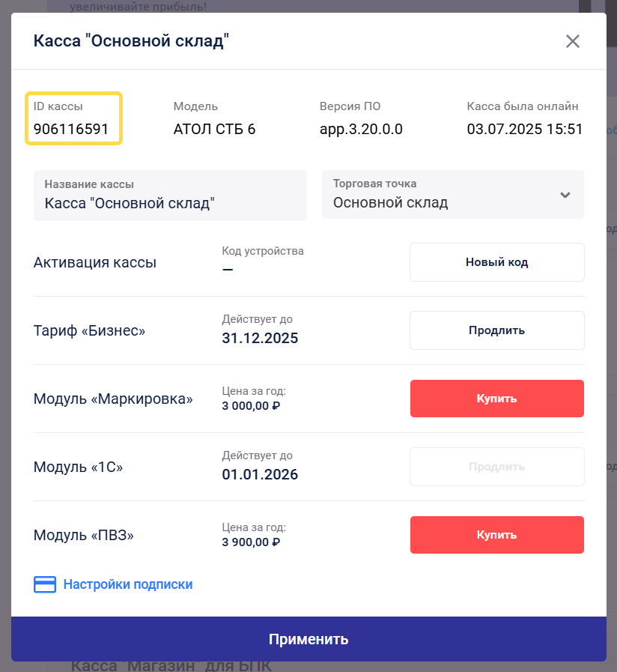
Task: Click the tariff expiry date 31.12.2025
Action: (260, 338)
